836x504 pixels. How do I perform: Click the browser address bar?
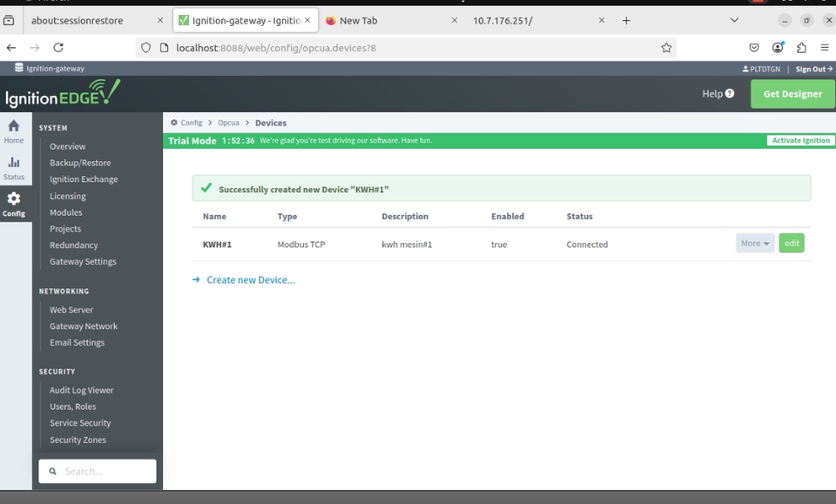point(405,48)
